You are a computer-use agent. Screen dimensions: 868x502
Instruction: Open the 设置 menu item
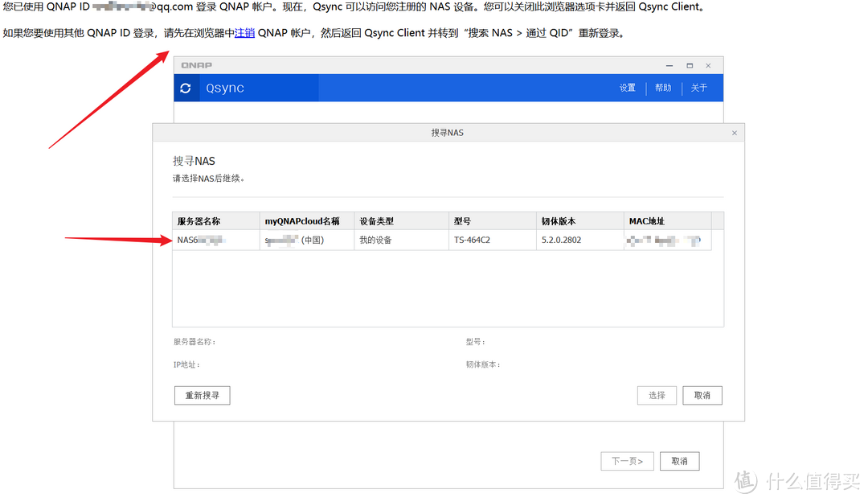point(627,88)
